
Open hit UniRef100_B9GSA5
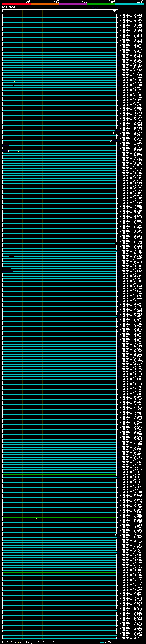click(131, 22)
